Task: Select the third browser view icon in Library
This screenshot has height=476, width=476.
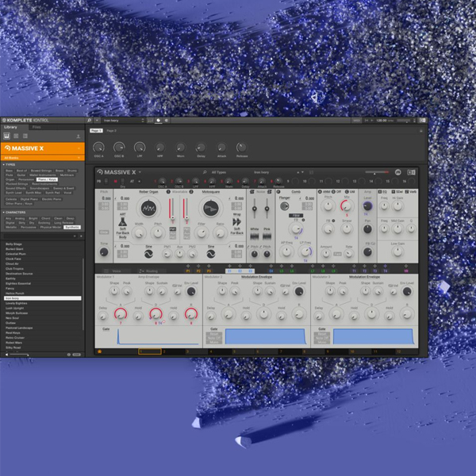Action: click(25, 136)
